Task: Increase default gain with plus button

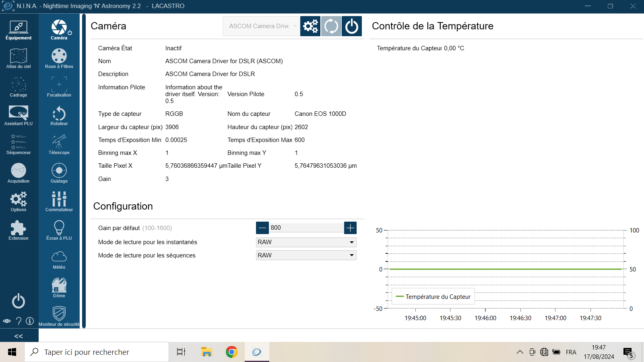Action: (x=351, y=228)
